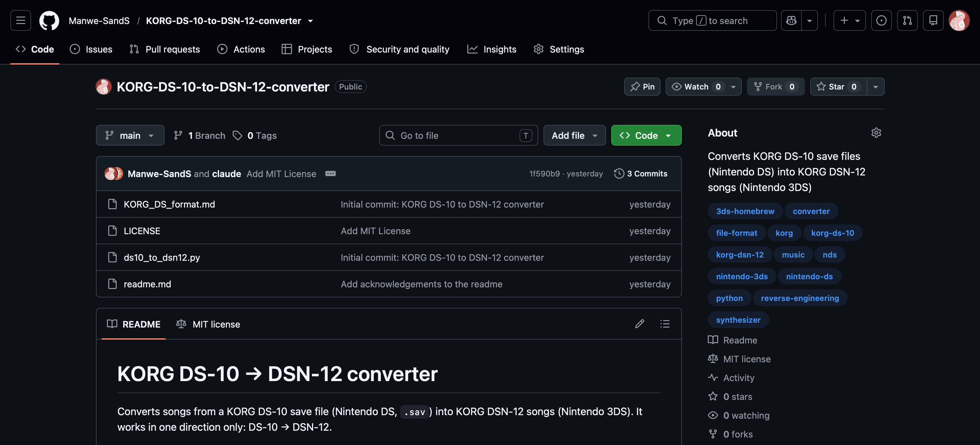Viewport: 980px width, 445px height.
Task: Click the 3ds-homebrew topic tag
Action: (x=745, y=211)
